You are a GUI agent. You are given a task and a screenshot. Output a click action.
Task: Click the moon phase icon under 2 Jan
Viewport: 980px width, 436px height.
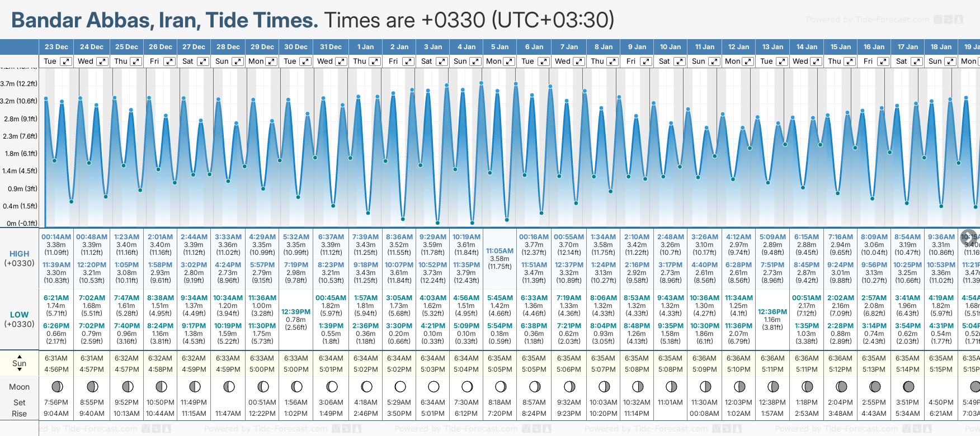click(x=400, y=386)
